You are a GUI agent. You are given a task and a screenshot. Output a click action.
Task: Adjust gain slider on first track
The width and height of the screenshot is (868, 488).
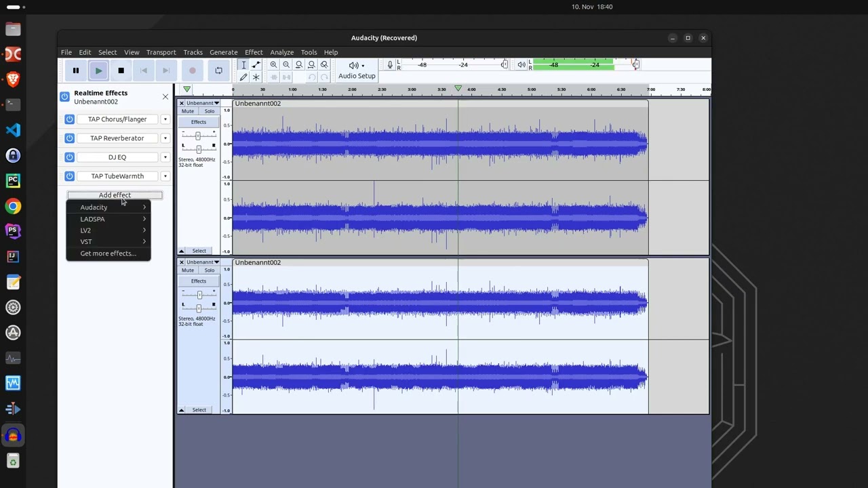click(x=198, y=136)
